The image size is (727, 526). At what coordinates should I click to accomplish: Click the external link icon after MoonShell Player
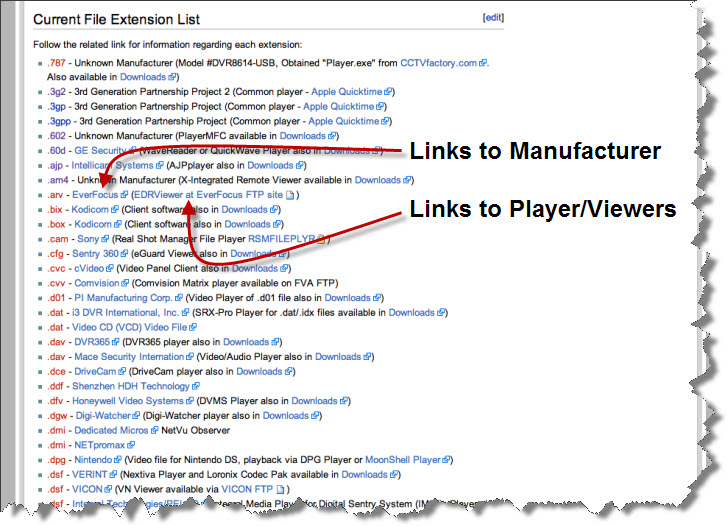[x=446, y=460]
